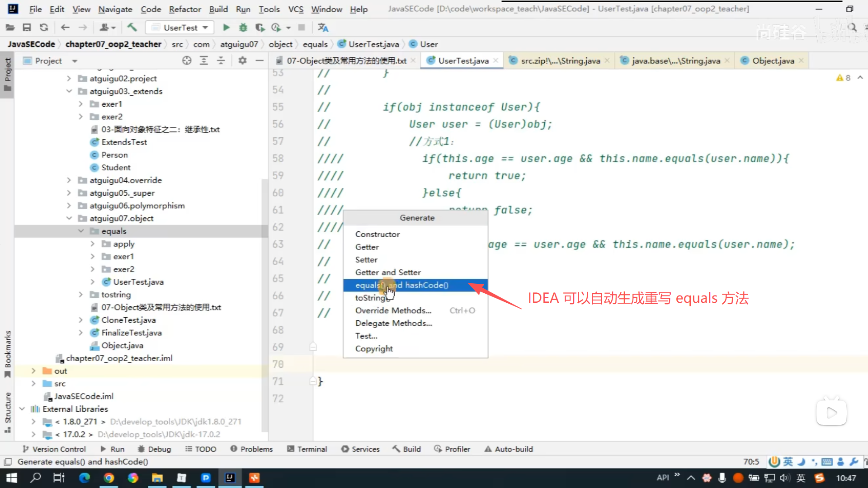The image size is (868, 488).
Task: Switch to the Object.java editor tab
Action: 773,61
